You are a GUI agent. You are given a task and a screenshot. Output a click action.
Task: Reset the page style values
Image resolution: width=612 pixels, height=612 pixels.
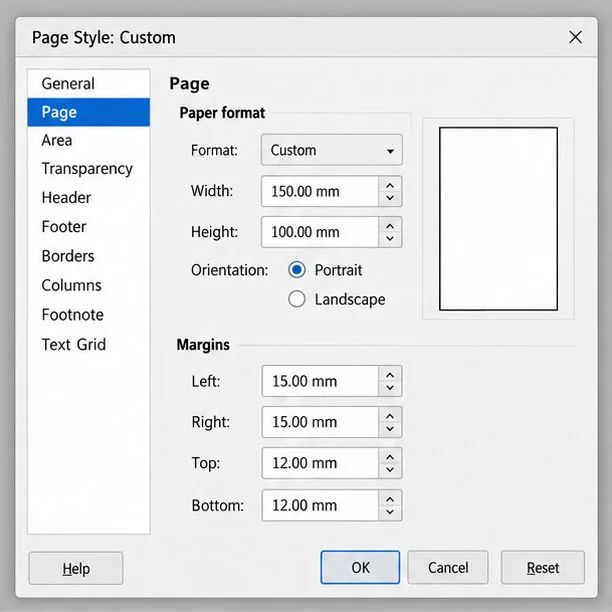point(543,568)
